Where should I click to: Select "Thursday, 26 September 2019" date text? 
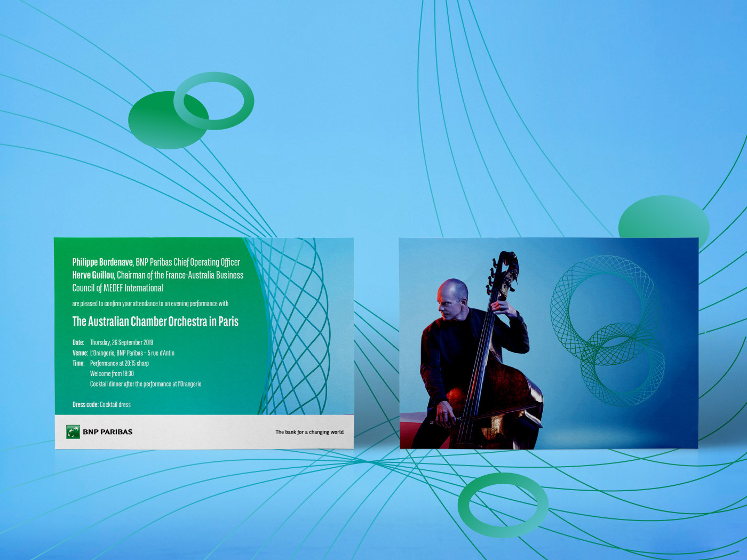tap(122, 342)
